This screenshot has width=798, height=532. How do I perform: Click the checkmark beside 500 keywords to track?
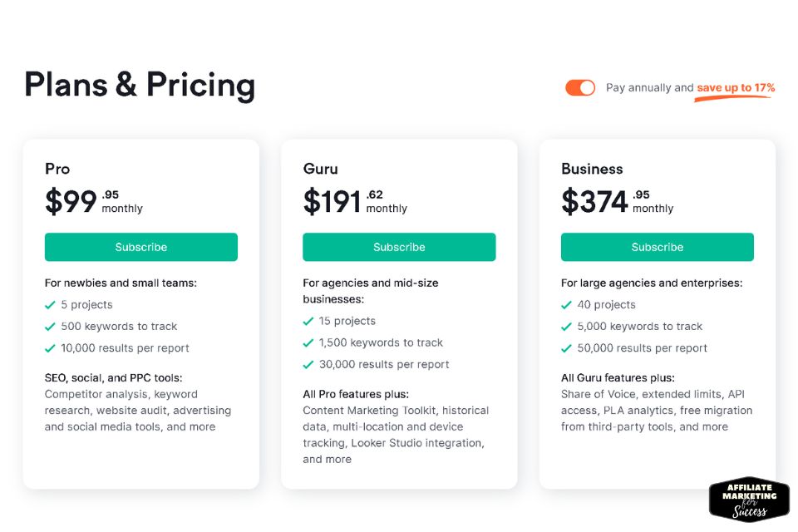click(x=50, y=327)
